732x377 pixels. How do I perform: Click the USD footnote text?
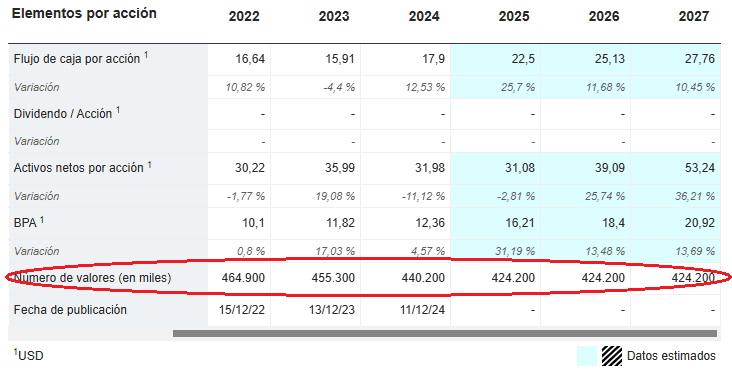click(x=28, y=356)
